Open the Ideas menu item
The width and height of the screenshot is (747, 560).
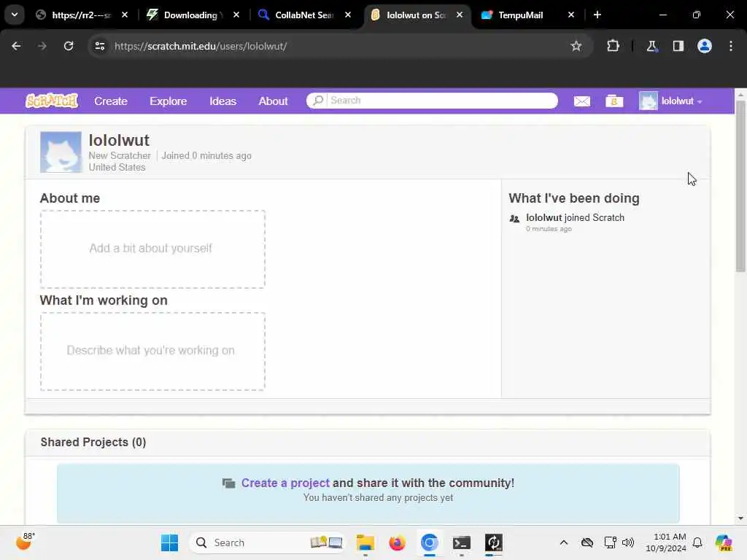tap(222, 101)
